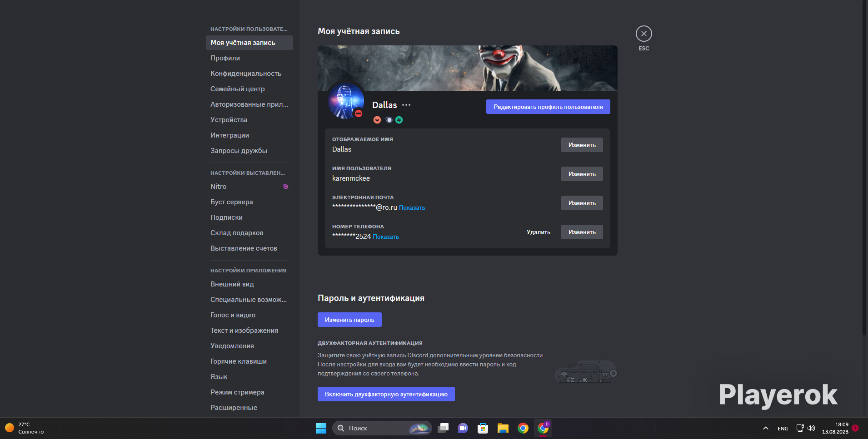868x439 pixels.
Task: Open 'Текст и изображения' settings
Action: tap(249, 330)
